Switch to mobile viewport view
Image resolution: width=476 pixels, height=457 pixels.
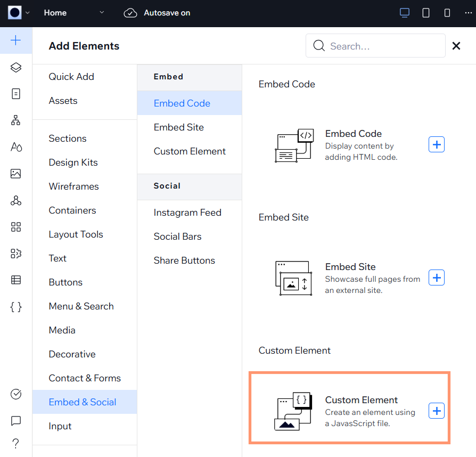click(x=447, y=13)
